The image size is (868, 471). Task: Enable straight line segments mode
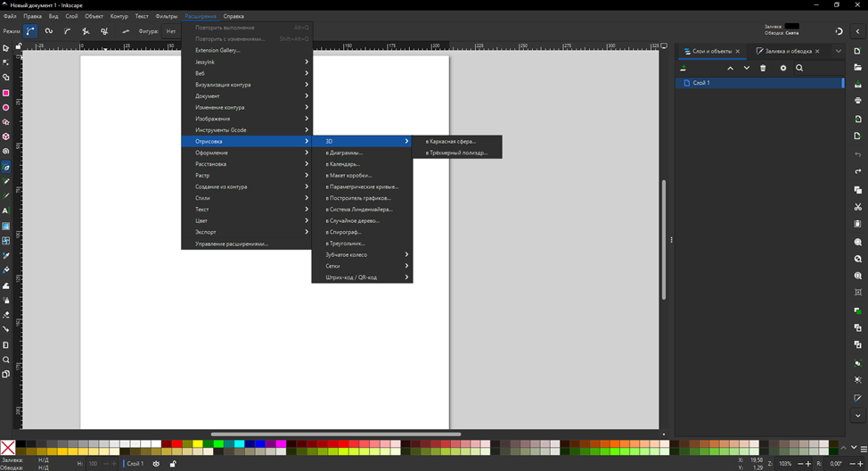click(86, 31)
